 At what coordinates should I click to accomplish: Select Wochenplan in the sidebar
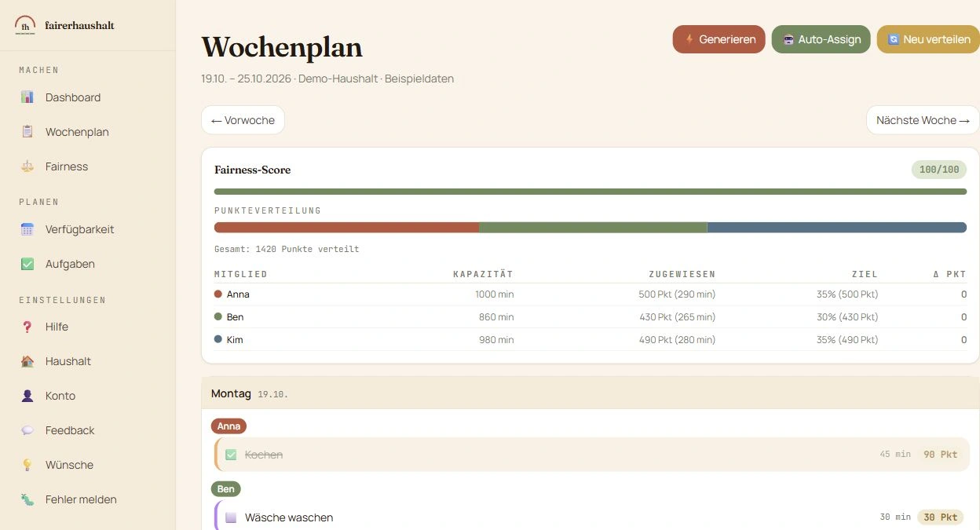(x=87, y=132)
